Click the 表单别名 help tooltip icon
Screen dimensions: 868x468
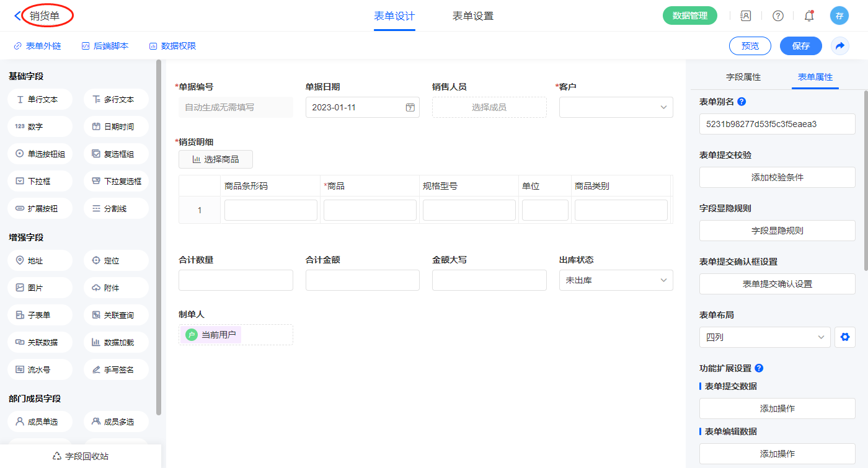point(742,102)
